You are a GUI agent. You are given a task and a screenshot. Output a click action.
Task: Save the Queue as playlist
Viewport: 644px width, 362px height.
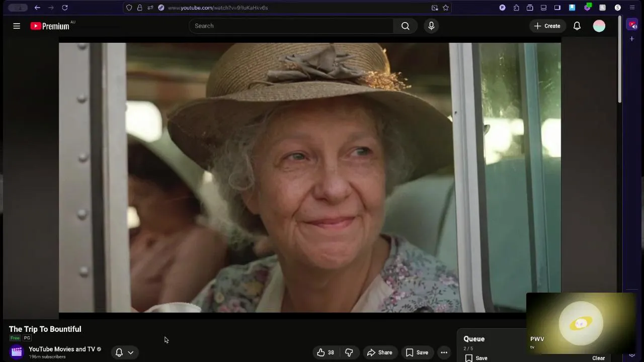[476, 358]
